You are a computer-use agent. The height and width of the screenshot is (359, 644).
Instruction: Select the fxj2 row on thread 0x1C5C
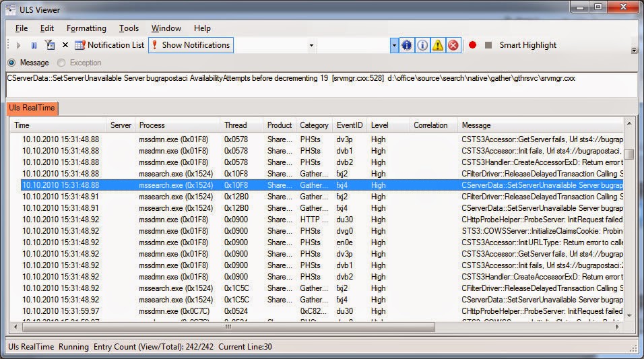point(322,288)
